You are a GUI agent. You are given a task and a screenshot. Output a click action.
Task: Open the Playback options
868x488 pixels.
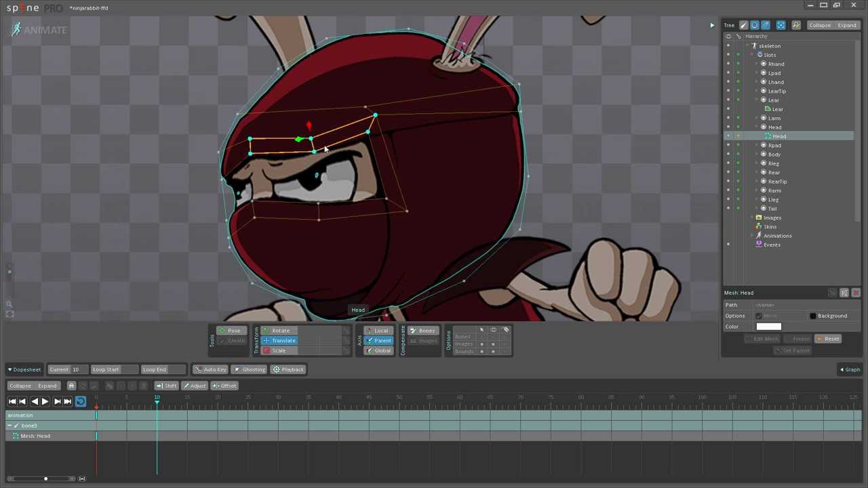[289, 369]
